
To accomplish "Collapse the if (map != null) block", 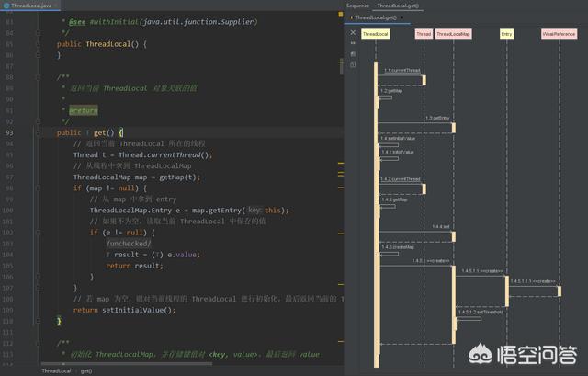I will (x=39, y=188).
